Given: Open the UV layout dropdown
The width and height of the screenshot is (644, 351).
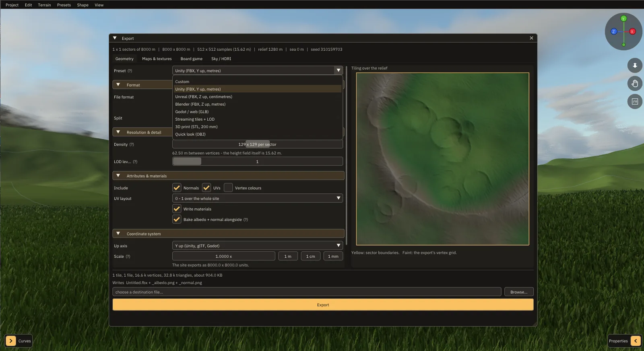Looking at the screenshot, I should tap(258, 198).
